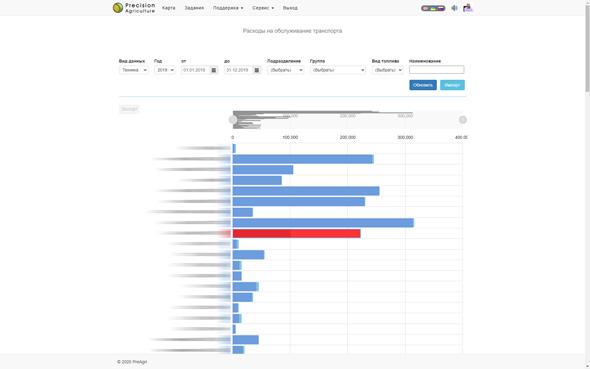
Task: Open the 'Группа' dropdown
Action: click(x=338, y=70)
